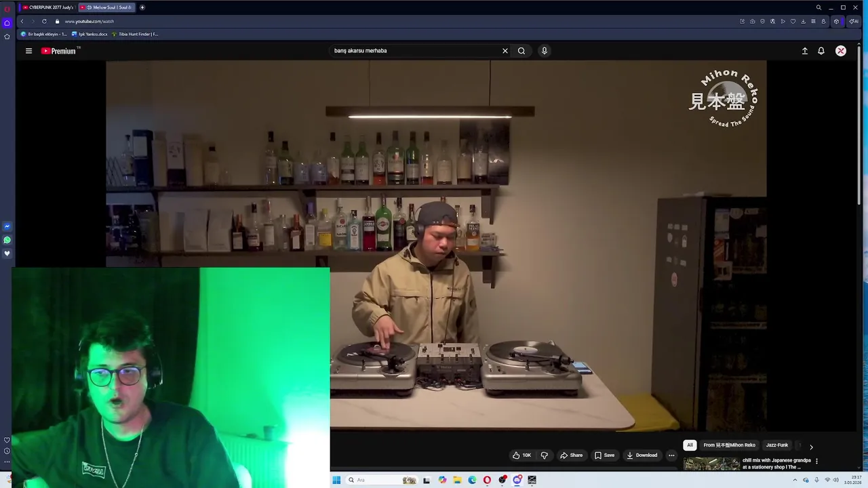Start voice search with the microphone icon
Viewport: 868px width, 488px height.
click(x=544, y=51)
